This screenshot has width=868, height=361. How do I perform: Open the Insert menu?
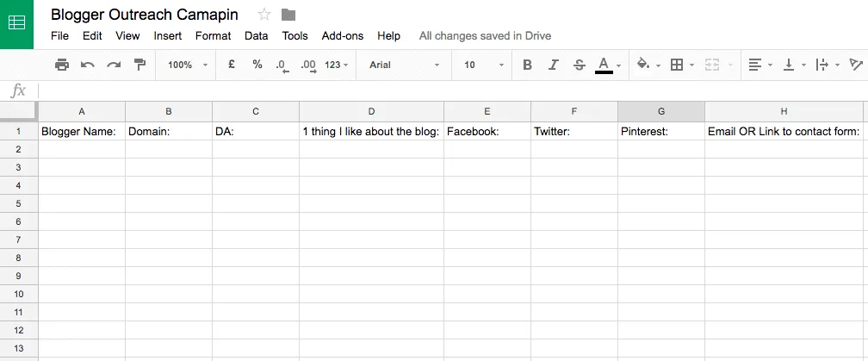pos(168,36)
